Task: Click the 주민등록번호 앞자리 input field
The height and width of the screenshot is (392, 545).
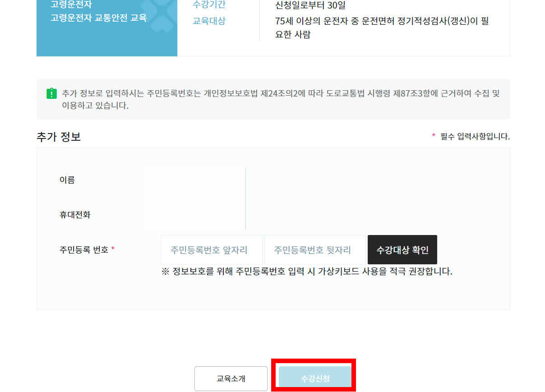Action: [x=211, y=249]
